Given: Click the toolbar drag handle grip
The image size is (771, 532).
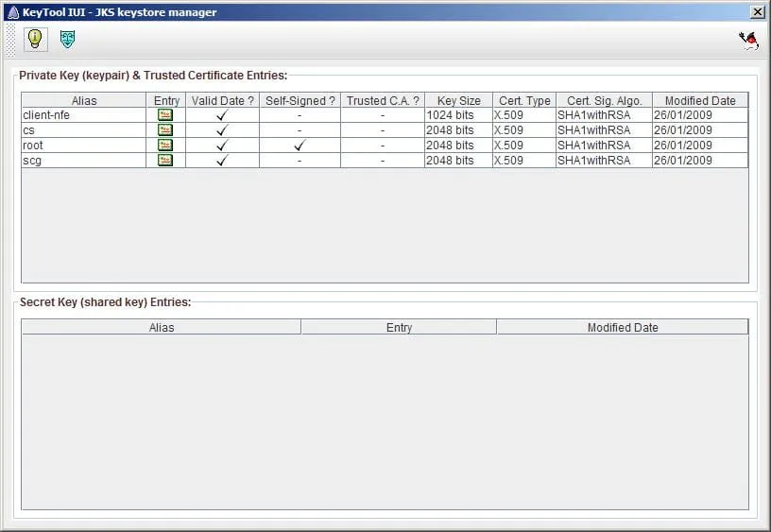Looking at the screenshot, I should pos(10,40).
